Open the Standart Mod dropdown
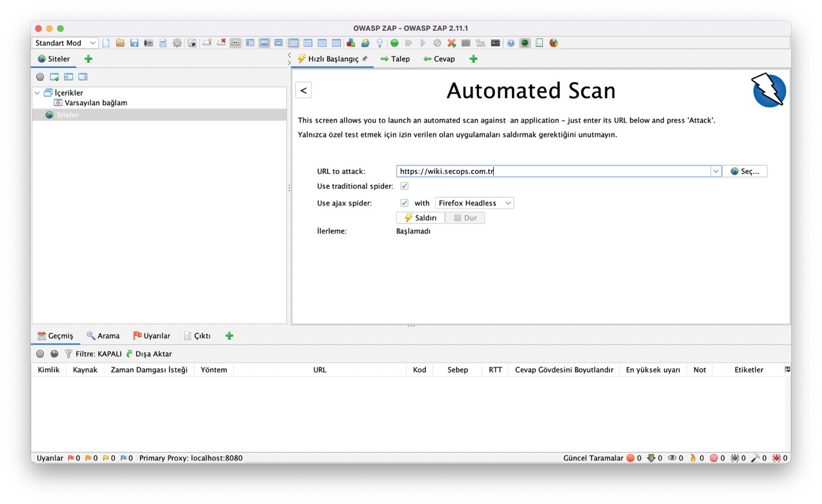The image size is (822, 504). click(x=65, y=43)
